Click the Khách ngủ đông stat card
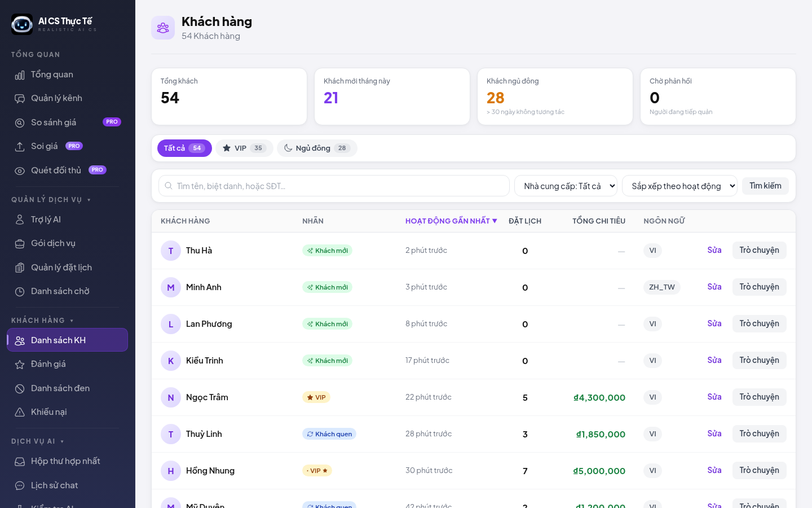812x508 pixels. pyautogui.click(x=555, y=97)
